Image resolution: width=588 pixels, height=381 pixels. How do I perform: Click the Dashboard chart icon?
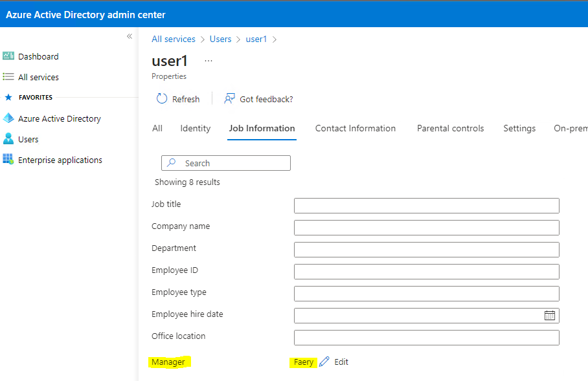click(x=8, y=56)
